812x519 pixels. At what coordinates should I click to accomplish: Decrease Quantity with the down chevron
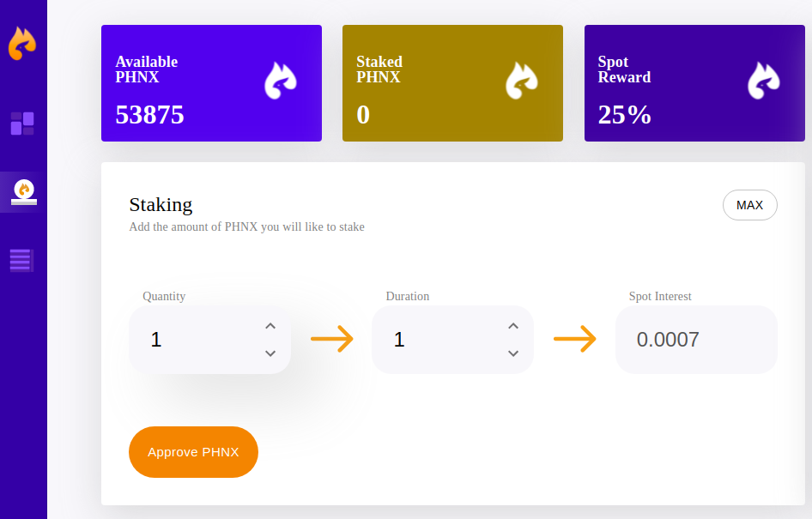(x=270, y=353)
